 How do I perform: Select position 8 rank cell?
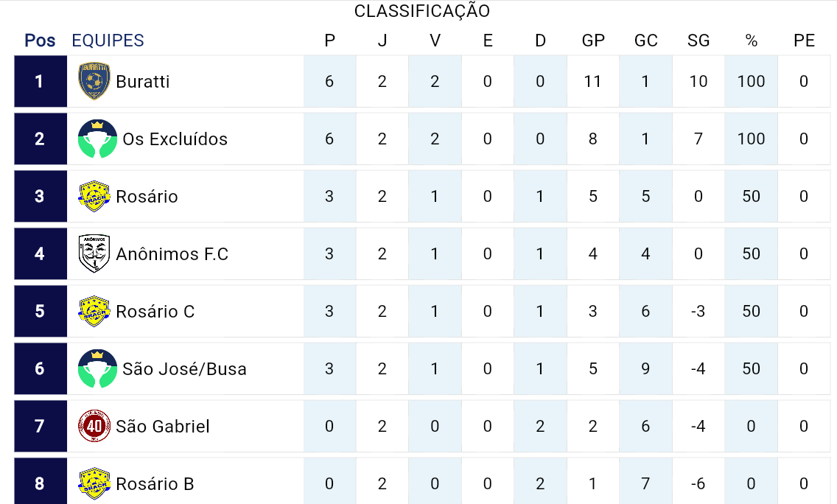pos(40,483)
